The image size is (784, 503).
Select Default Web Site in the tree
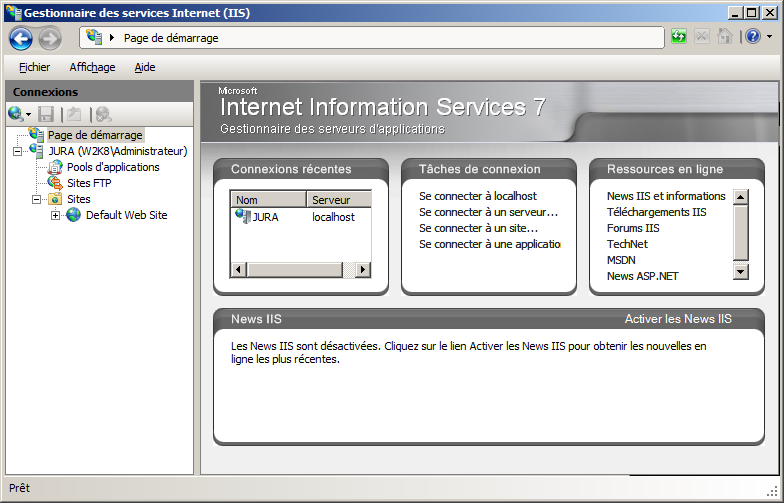pyautogui.click(x=125, y=215)
